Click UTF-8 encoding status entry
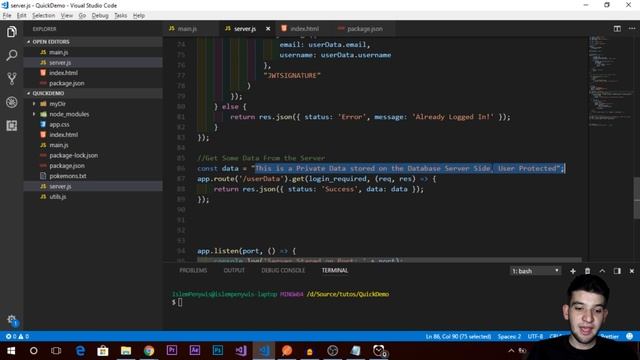640x360 pixels. 535,336
